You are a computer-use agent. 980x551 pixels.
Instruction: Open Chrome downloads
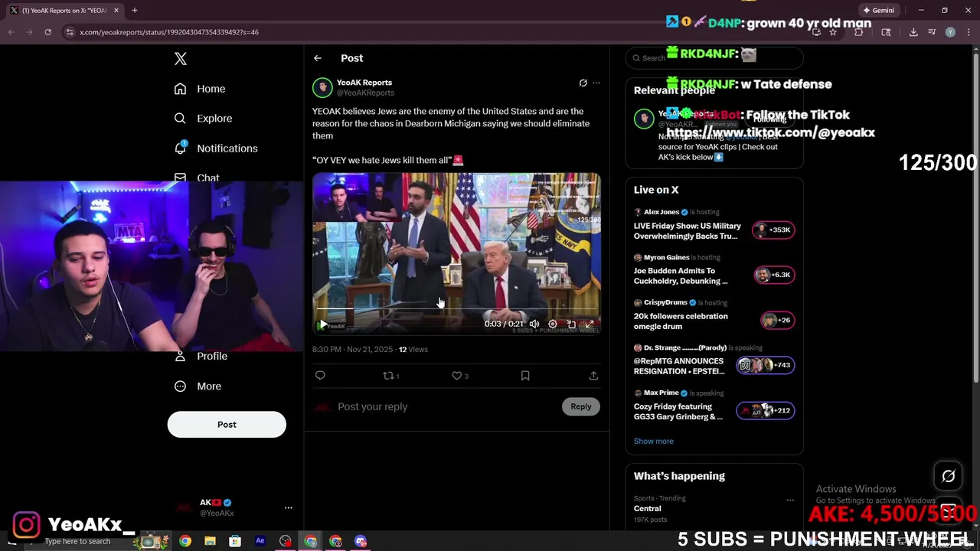913,32
